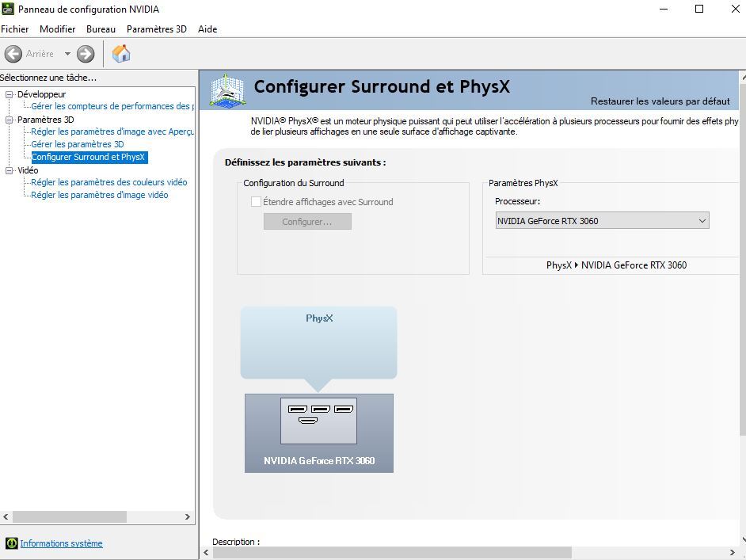Select Régler les paramètres d'image vidéo
This screenshot has width=746, height=560.
100,195
